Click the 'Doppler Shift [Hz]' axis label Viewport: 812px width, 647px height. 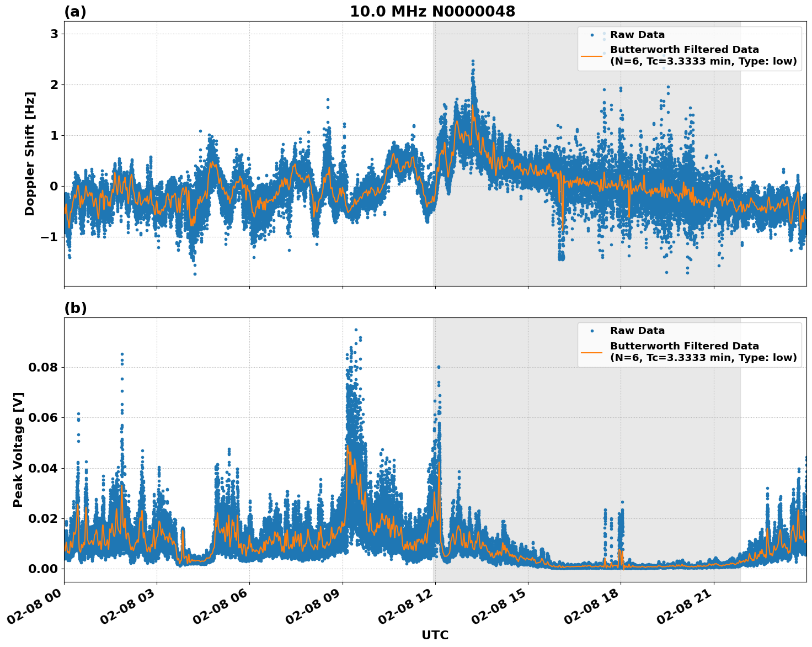point(30,153)
